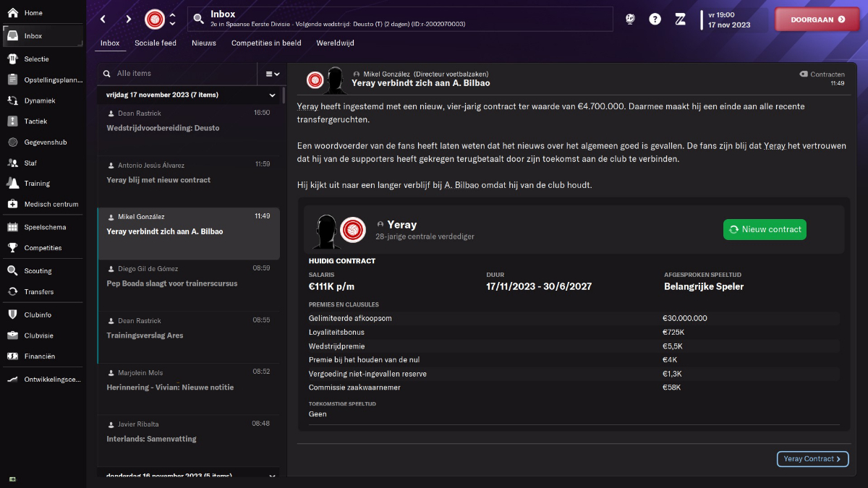Click the green Nieuw contract button
This screenshot has height=488, width=868.
765,229
